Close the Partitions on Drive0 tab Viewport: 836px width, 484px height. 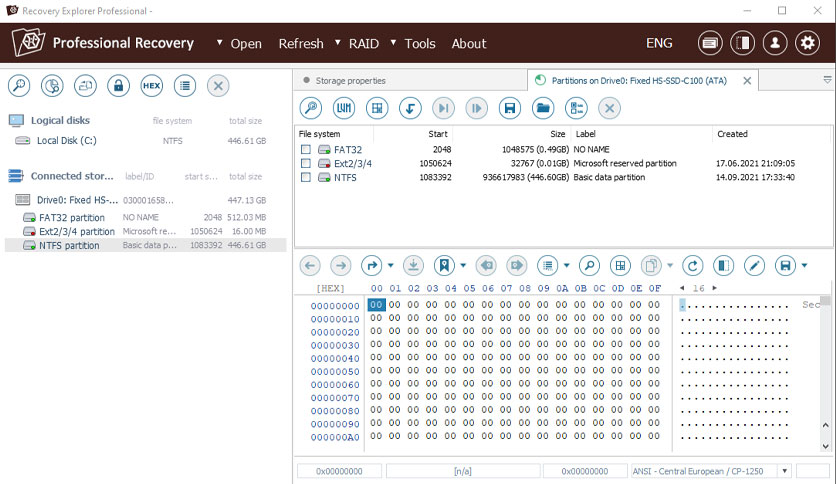(747, 80)
